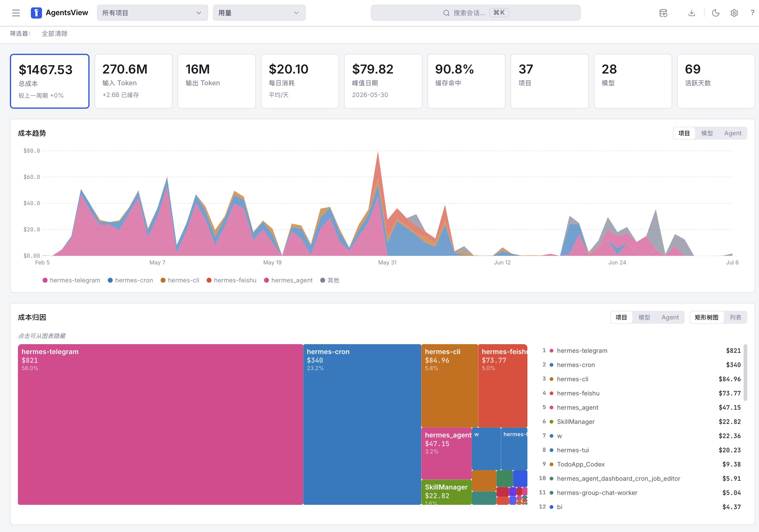Image resolution: width=759 pixels, height=532 pixels.
Task: Switch 成本归因 view to 列表
Action: click(x=735, y=317)
